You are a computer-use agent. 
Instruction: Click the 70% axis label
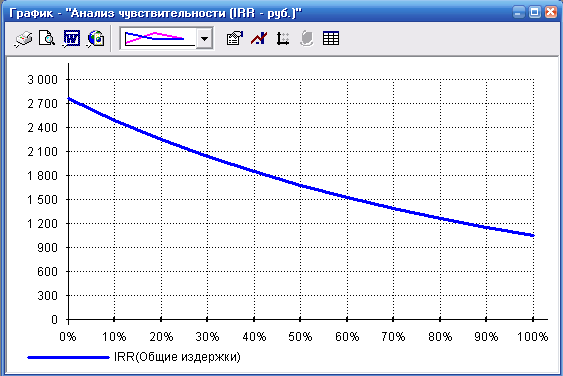pyautogui.click(x=394, y=336)
